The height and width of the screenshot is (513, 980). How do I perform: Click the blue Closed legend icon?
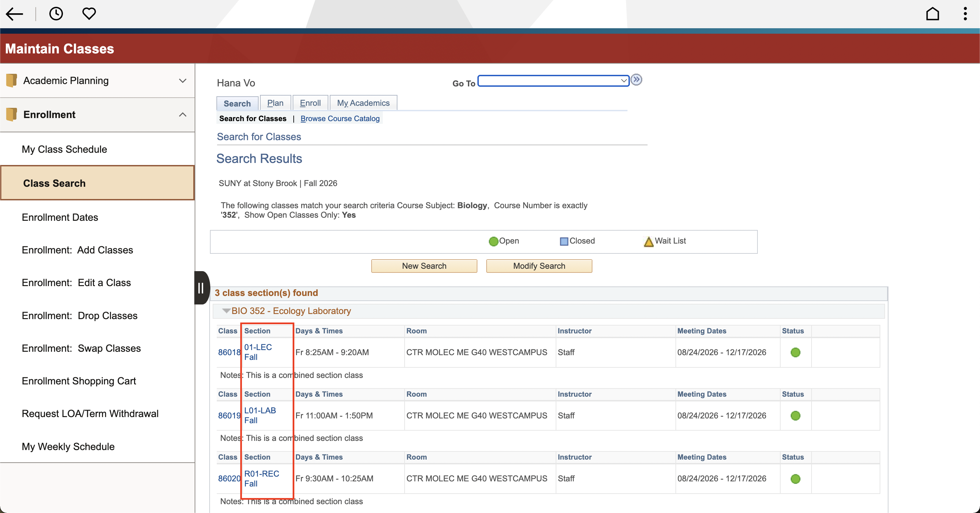(564, 242)
